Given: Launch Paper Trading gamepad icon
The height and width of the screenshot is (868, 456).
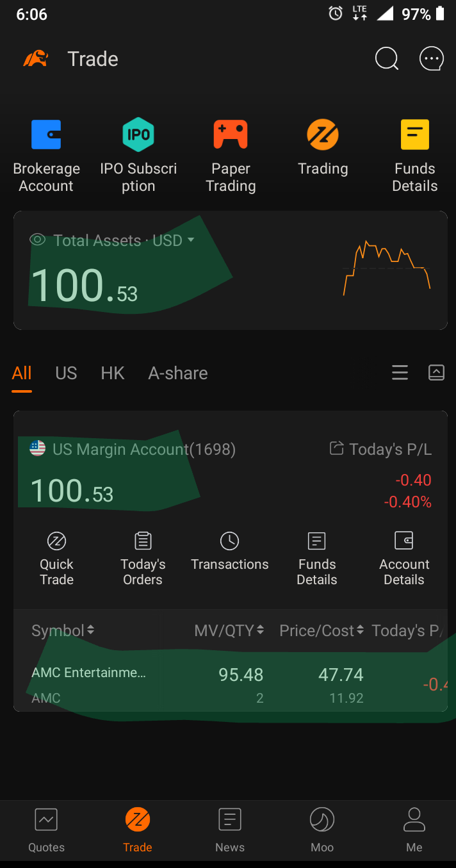Looking at the screenshot, I should click(231, 135).
